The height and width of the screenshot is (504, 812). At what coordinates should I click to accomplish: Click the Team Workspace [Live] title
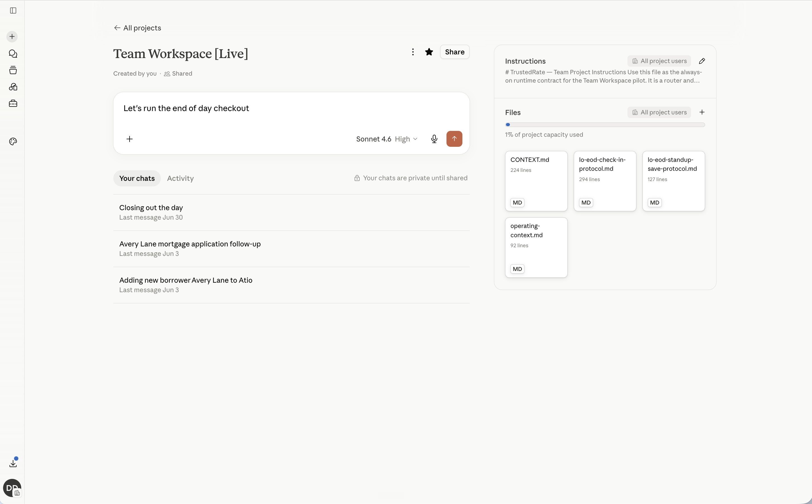[180, 54]
